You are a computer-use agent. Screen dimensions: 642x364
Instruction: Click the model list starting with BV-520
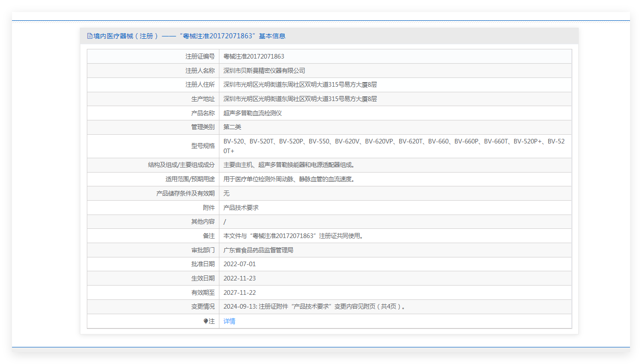(x=394, y=146)
